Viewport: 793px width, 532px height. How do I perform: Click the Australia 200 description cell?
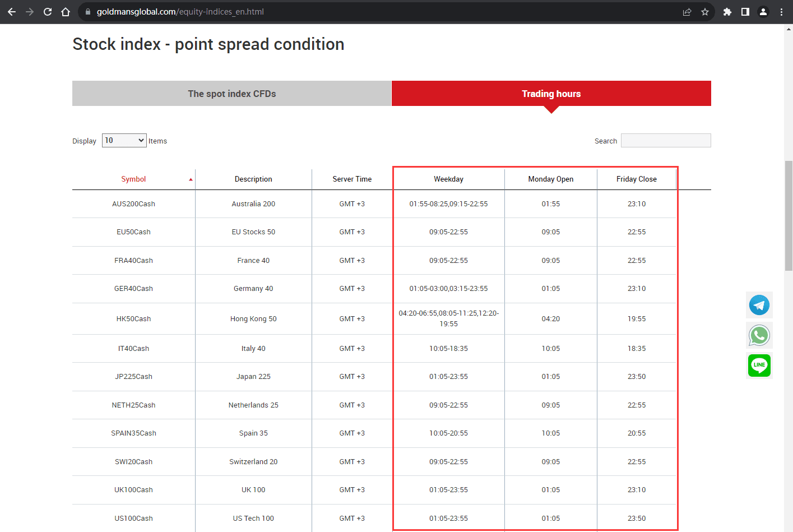253,204
